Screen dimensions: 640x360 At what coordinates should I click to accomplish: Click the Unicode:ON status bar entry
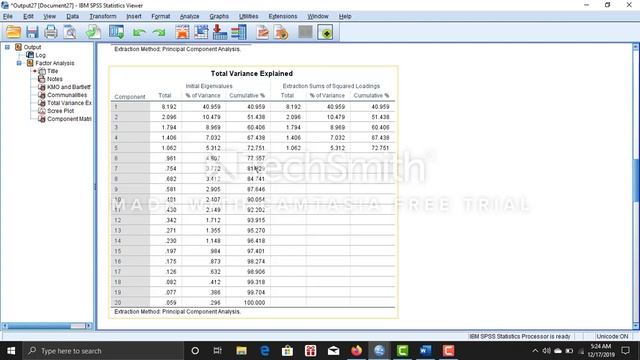coord(612,336)
